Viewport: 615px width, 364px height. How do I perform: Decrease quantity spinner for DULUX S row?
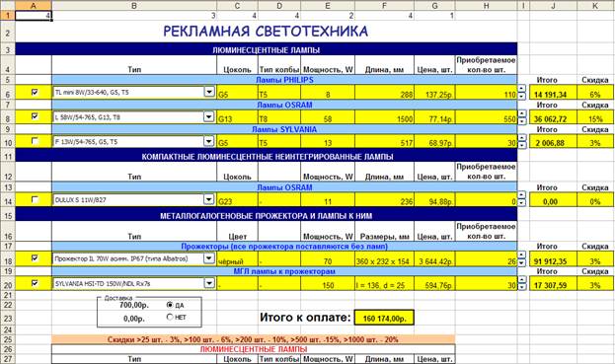(521, 203)
